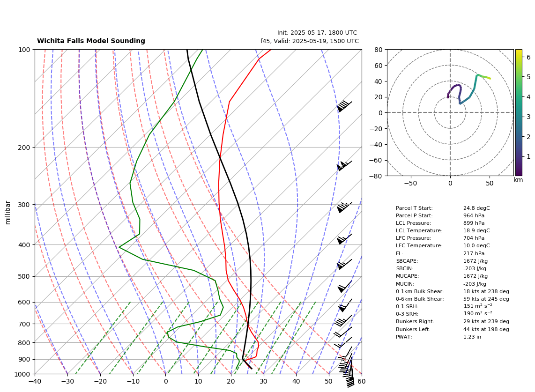
Task: Click the wind barb at 400 millibar level
Action: click(x=344, y=239)
